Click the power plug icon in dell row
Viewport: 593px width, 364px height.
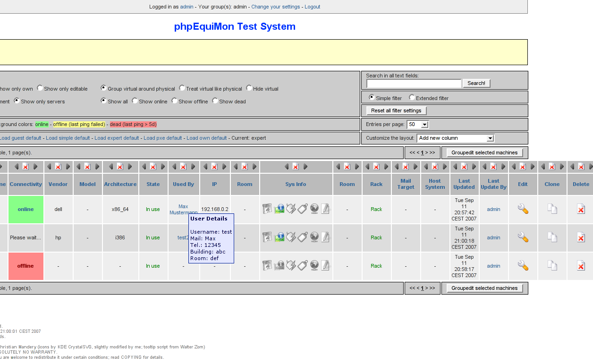point(291,209)
